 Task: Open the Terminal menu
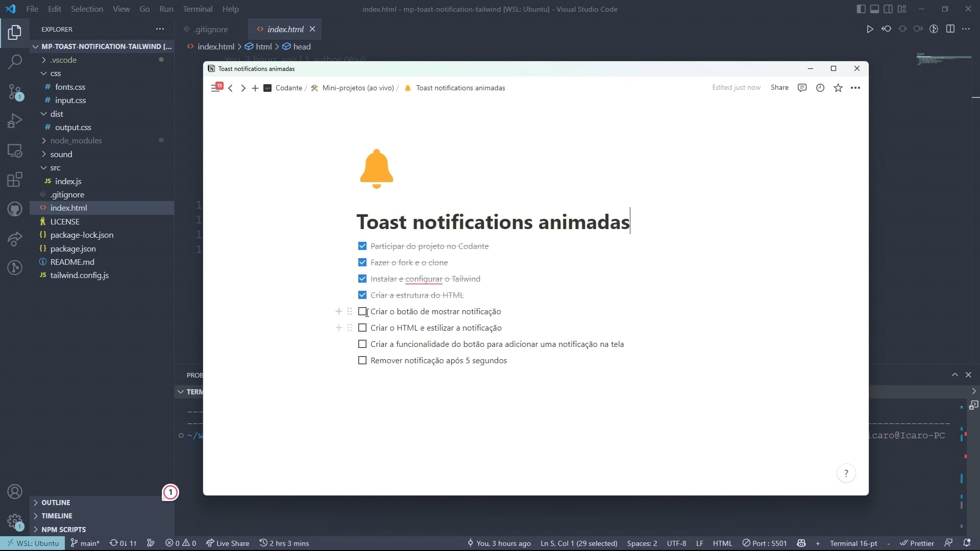[198, 9]
